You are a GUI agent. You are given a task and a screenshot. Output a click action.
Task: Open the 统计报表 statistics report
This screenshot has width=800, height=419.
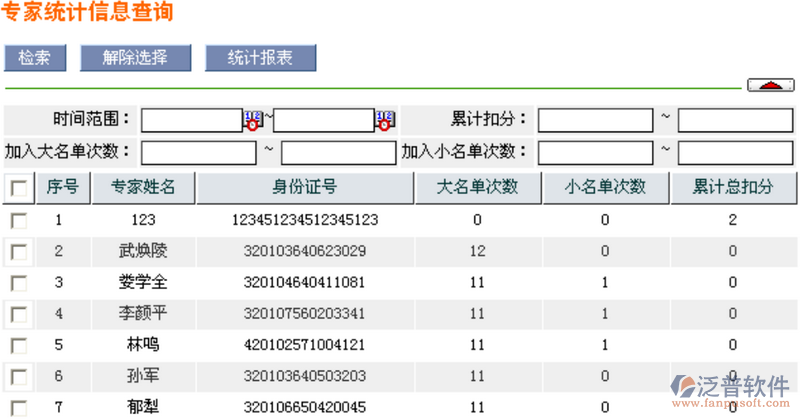[260, 58]
